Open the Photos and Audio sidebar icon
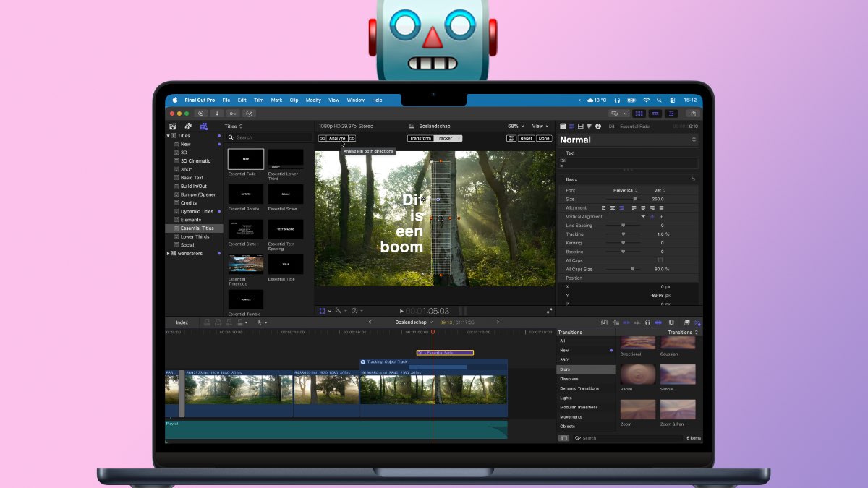The height and width of the screenshot is (488, 868). 187,126
